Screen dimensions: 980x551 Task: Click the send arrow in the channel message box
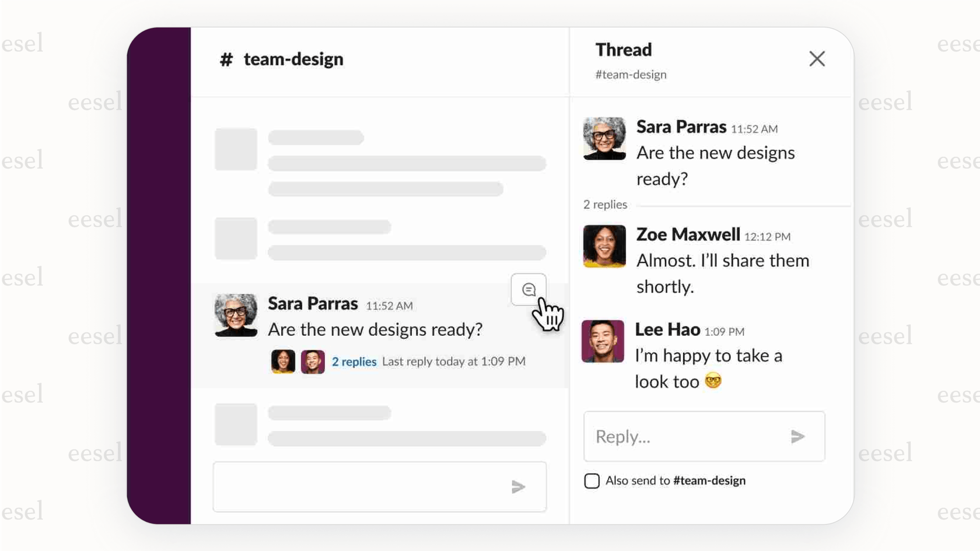[519, 487]
